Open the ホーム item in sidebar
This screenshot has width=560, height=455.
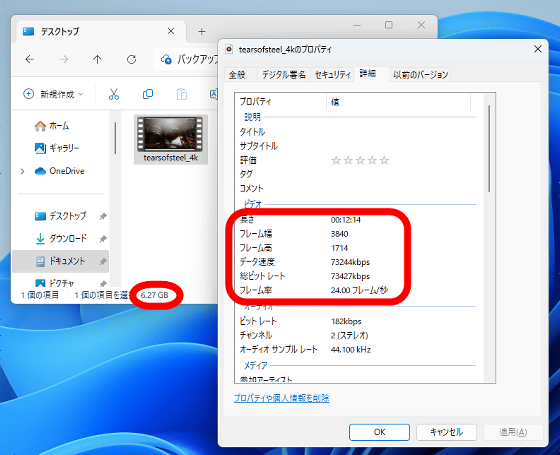(52, 126)
